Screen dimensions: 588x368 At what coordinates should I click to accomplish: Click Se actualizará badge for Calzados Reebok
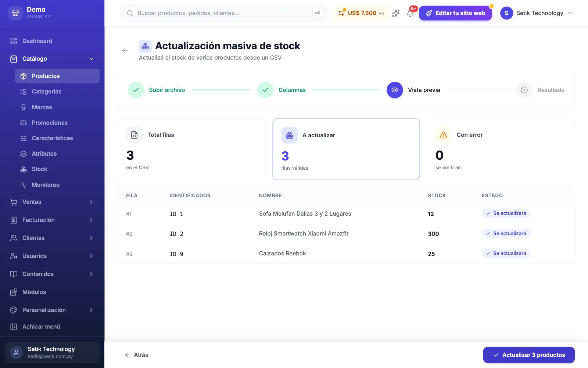pos(506,254)
